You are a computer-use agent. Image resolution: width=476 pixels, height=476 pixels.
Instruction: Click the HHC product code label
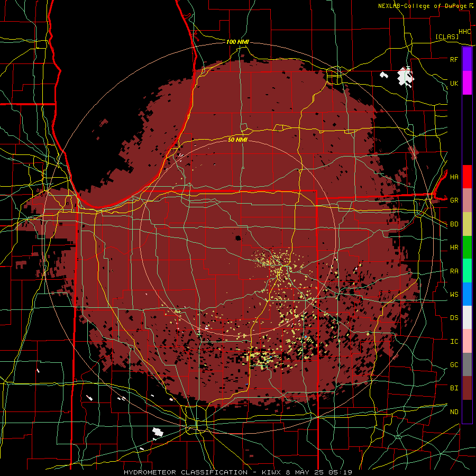point(464,32)
